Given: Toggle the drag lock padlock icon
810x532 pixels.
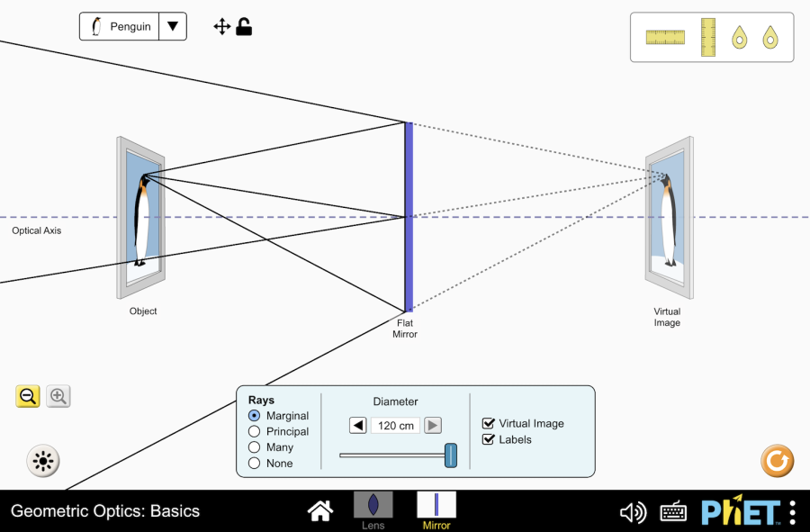Looking at the screenshot, I should [244, 27].
